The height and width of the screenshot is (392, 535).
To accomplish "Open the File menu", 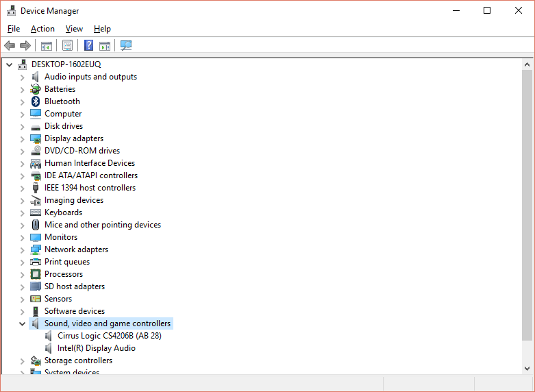I will point(14,29).
